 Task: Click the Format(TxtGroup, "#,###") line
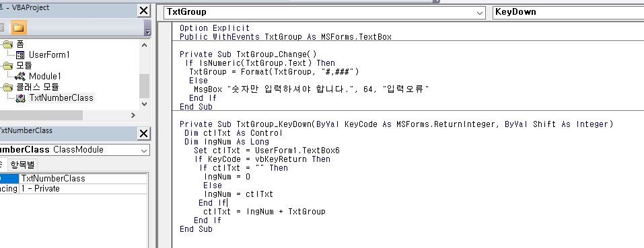click(x=274, y=72)
